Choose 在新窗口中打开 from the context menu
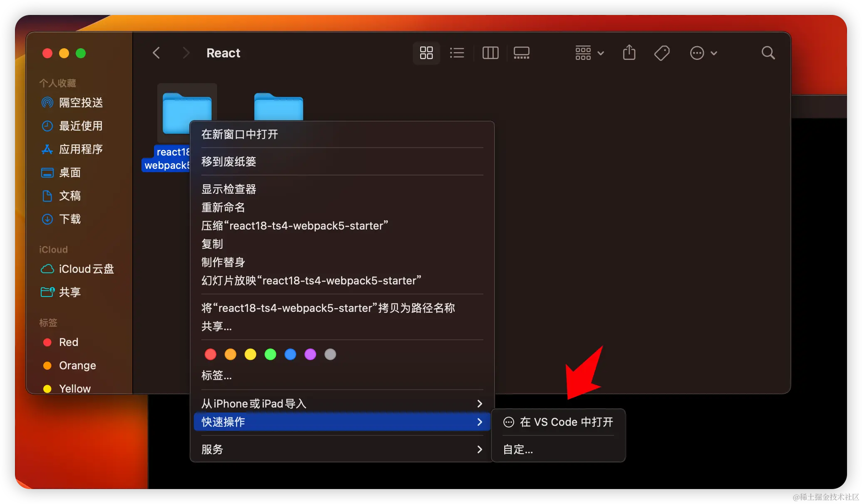The width and height of the screenshot is (862, 504). tap(342, 134)
